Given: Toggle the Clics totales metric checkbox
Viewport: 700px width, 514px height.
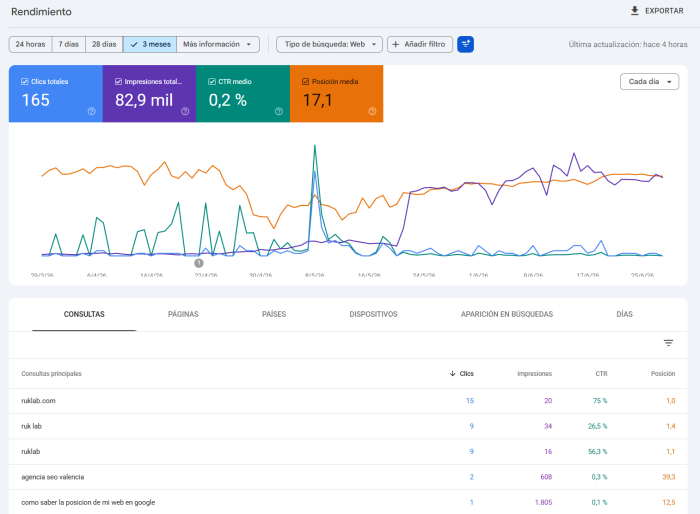Looking at the screenshot, I should [x=25, y=82].
